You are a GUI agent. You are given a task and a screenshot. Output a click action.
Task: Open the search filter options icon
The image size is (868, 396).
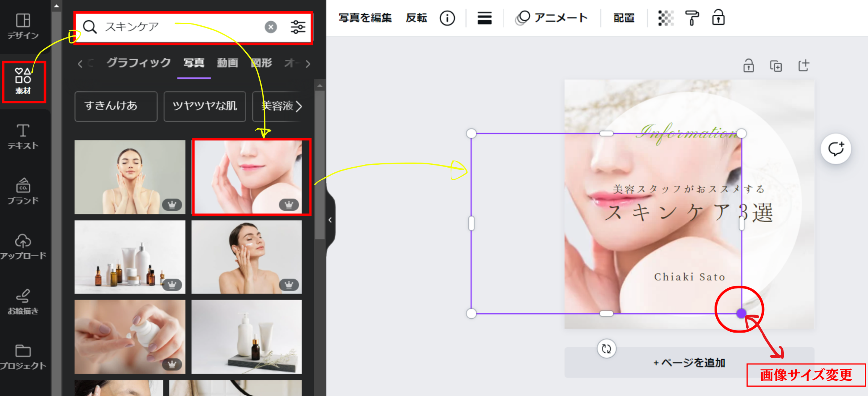click(298, 27)
